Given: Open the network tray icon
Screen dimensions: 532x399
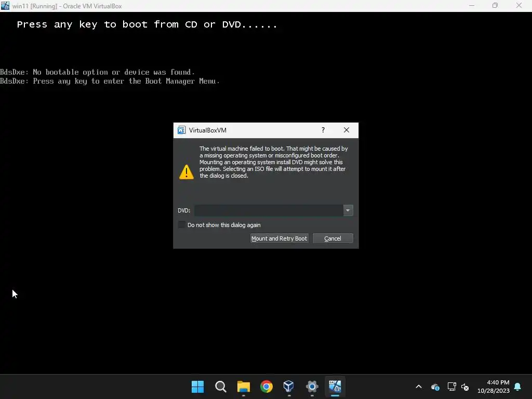Looking at the screenshot, I should point(451,387).
